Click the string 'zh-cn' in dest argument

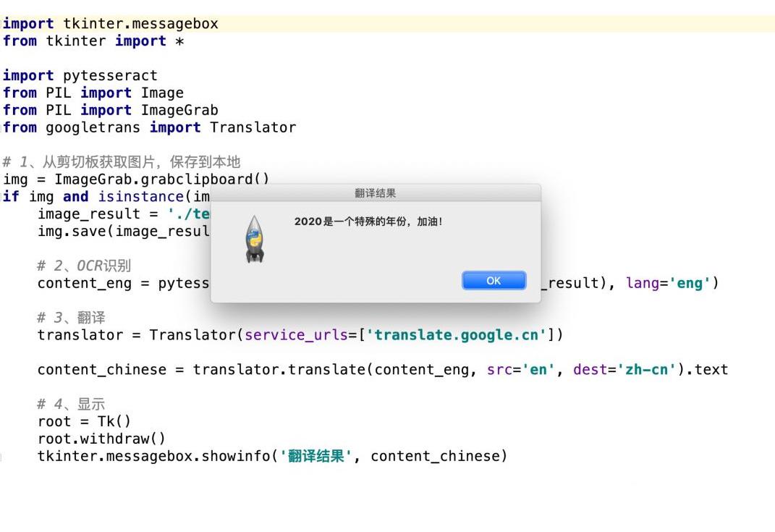[x=646, y=370]
